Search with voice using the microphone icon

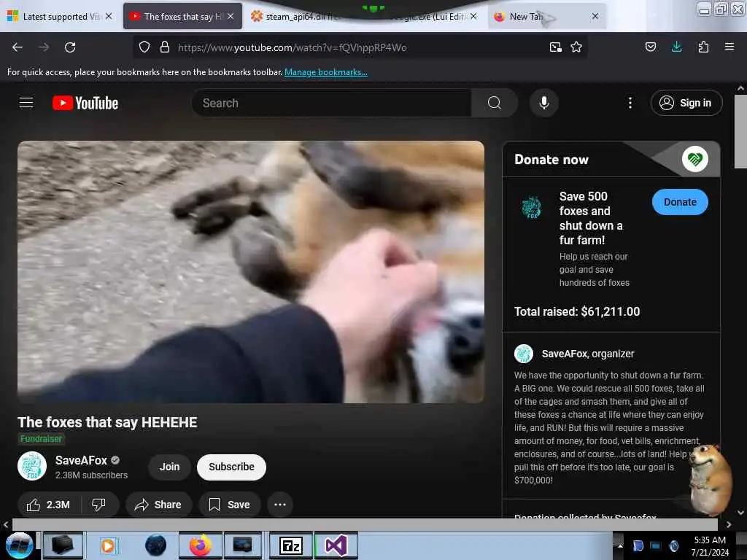(x=544, y=103)
